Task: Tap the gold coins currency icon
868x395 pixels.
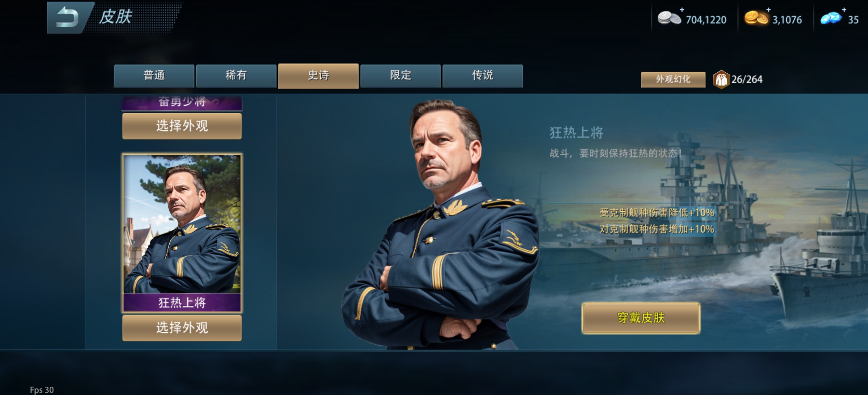Action: coord(756,18)
